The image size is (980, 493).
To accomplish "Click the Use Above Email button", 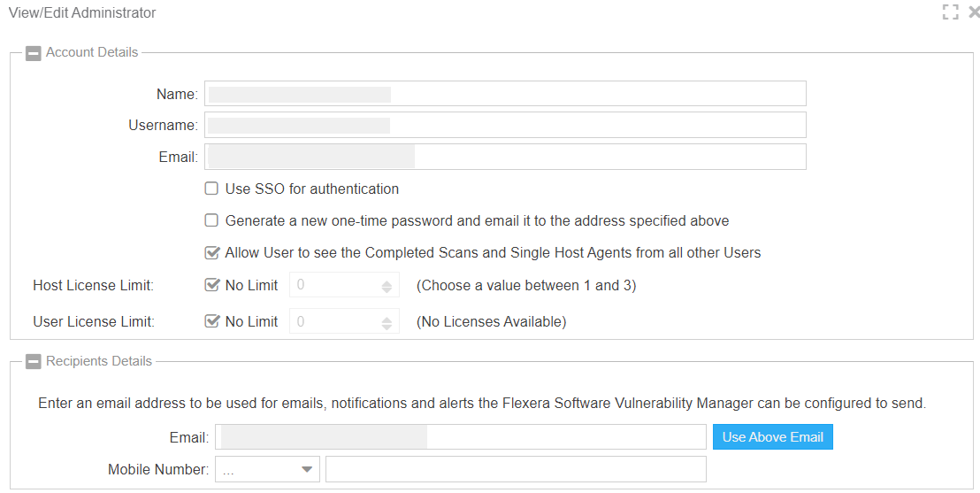I will click(x=772, y=437).
